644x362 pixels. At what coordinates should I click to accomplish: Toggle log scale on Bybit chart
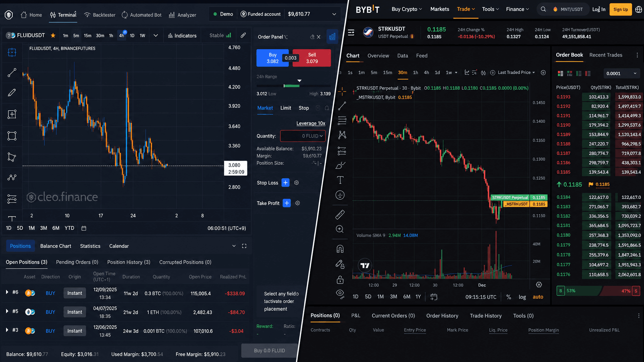tap(522, 297)
